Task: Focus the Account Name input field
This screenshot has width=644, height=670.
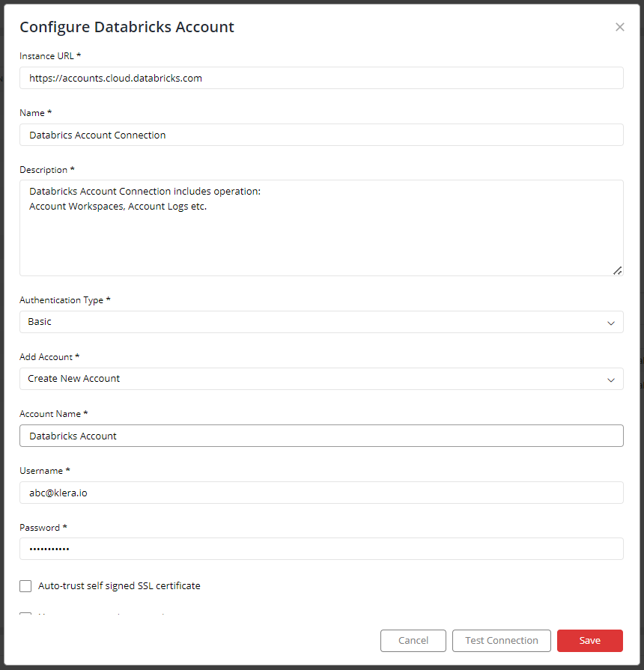Action: point(321,436)
